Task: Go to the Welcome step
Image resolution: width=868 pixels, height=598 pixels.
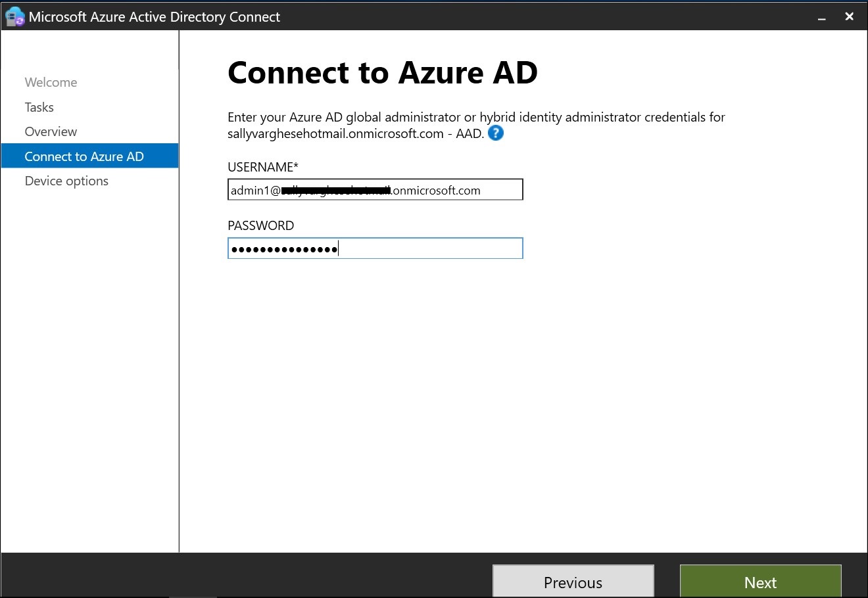Action: pyautogui.click(x=51, y=82)
